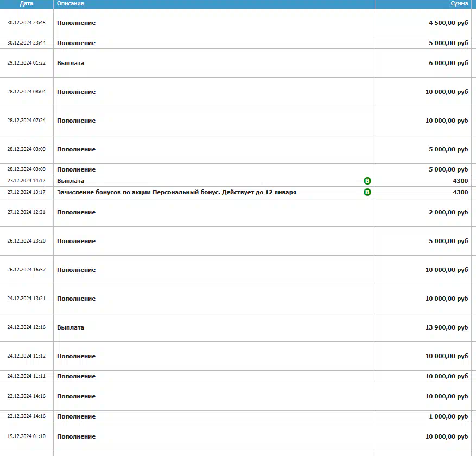Screen dimensions: 476x456
Task: Select date 29.12.2024 01:22
Action: coord(27,63)
